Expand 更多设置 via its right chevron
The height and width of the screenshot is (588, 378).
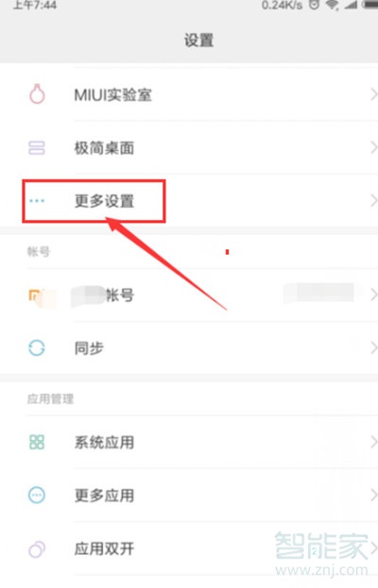point(373,201)
